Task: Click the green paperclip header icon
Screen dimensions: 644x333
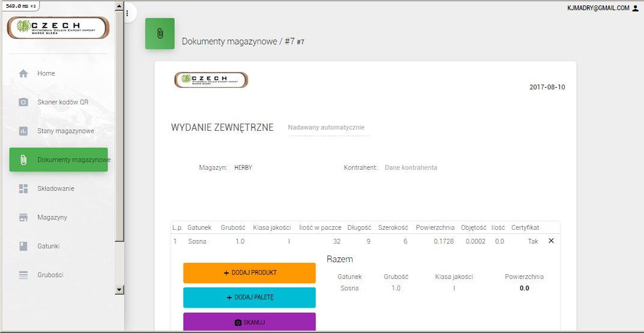Action: click(160, 34)
